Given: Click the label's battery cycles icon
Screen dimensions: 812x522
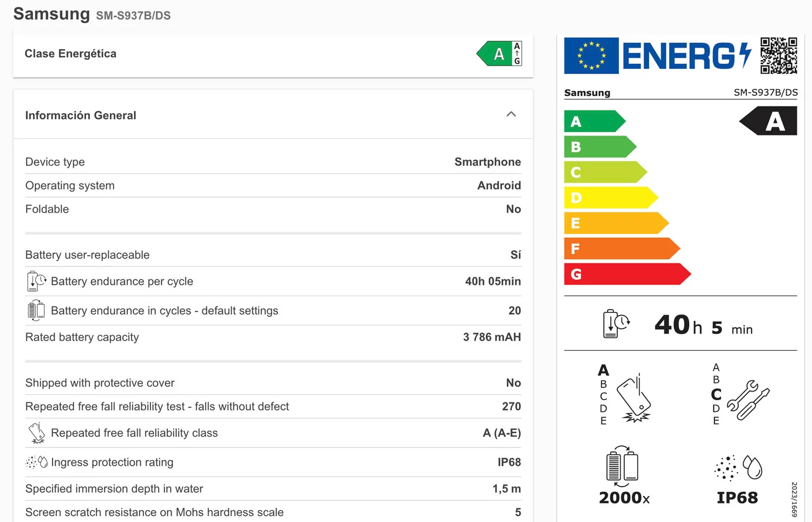Looking at the screenshot, I should (622, 466).
